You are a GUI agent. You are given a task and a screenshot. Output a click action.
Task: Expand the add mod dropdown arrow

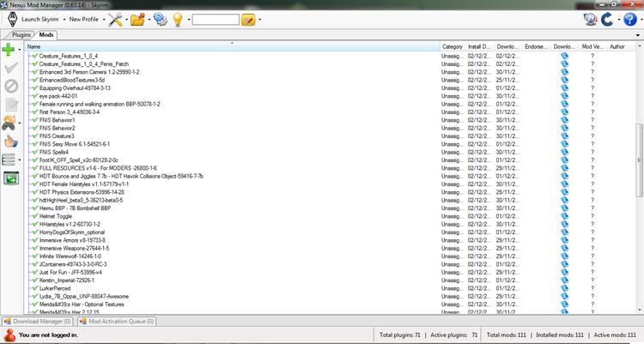pyautogui.click(x=19, y=50)
